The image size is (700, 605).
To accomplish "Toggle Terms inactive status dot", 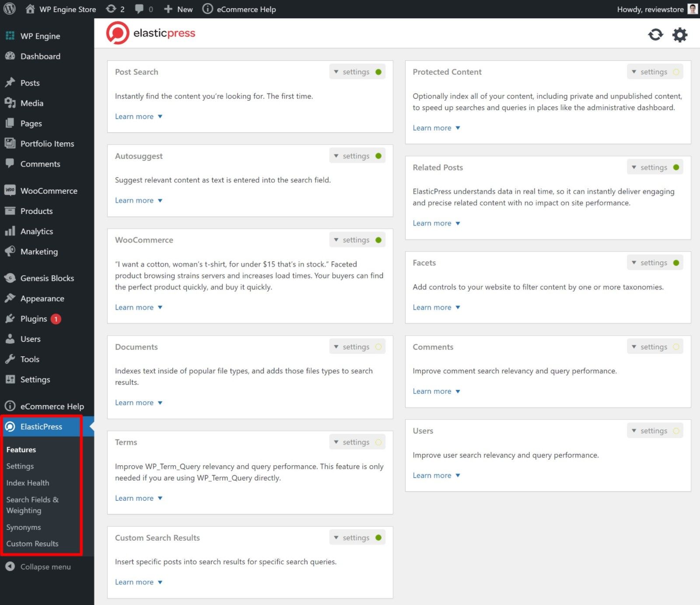I will click(x=378, y=442).
